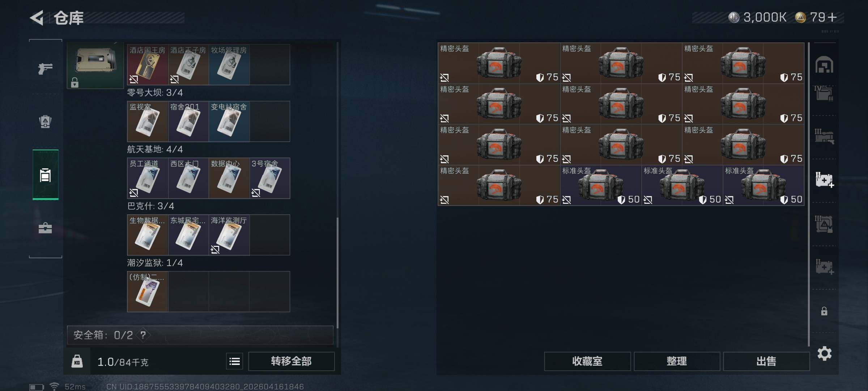Click 整理 to sort the warehouse

tap(677, 361)
